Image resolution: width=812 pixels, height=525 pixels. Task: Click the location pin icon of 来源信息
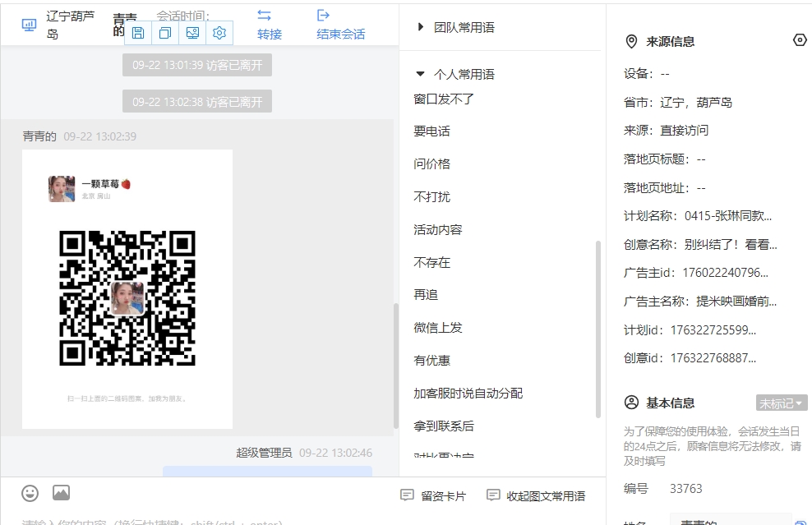[x=631, y=41]
